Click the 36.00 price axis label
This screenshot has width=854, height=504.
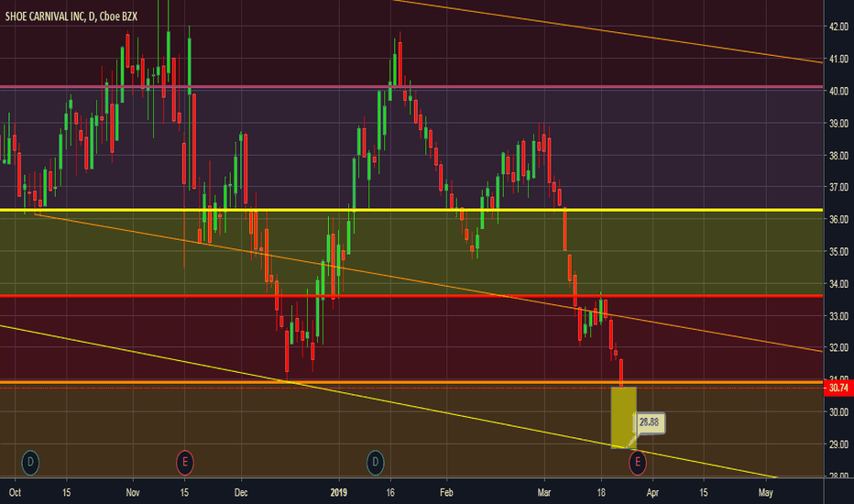pos(838,219)
